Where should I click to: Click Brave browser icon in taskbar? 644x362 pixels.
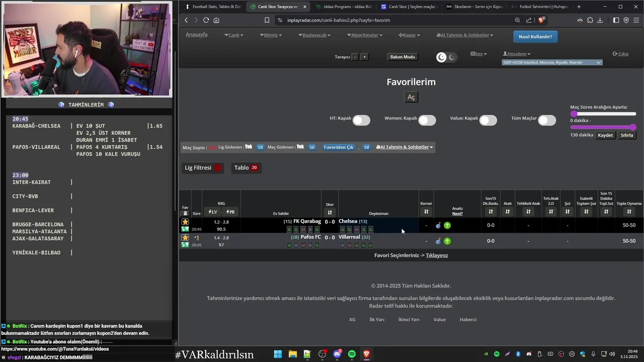click(x=366, y=354)
